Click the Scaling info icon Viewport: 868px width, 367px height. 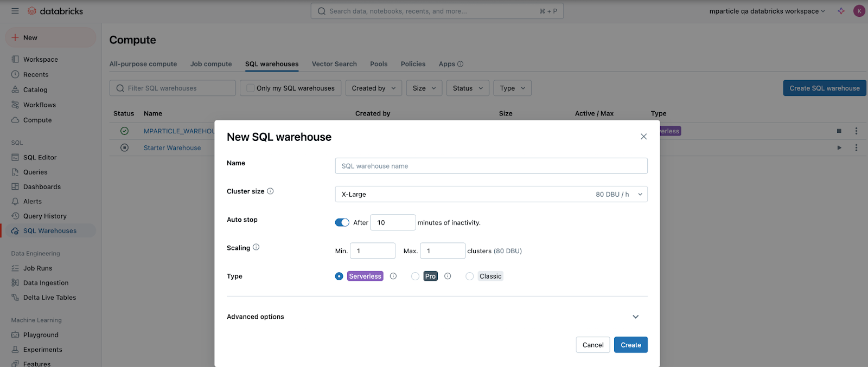[256, 247]
